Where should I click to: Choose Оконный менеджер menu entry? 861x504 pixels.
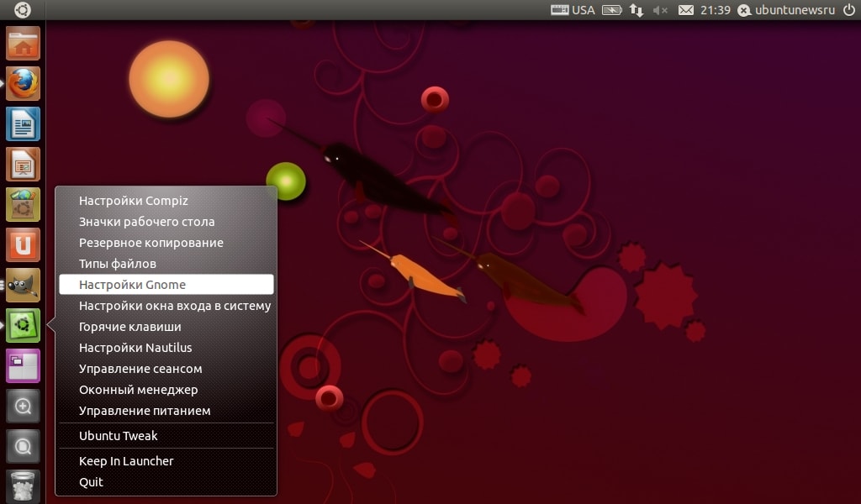click(x=166, y=390)
